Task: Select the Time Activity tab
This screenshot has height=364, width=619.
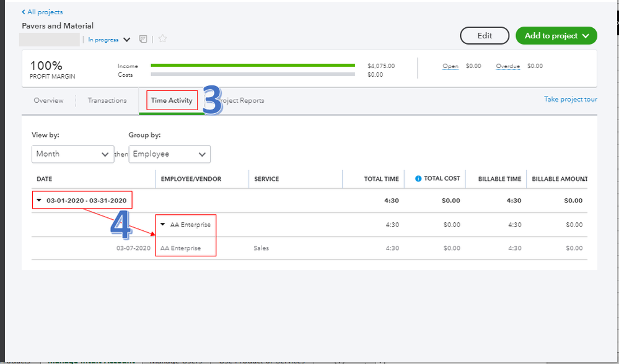Action: tap(172, 100)
